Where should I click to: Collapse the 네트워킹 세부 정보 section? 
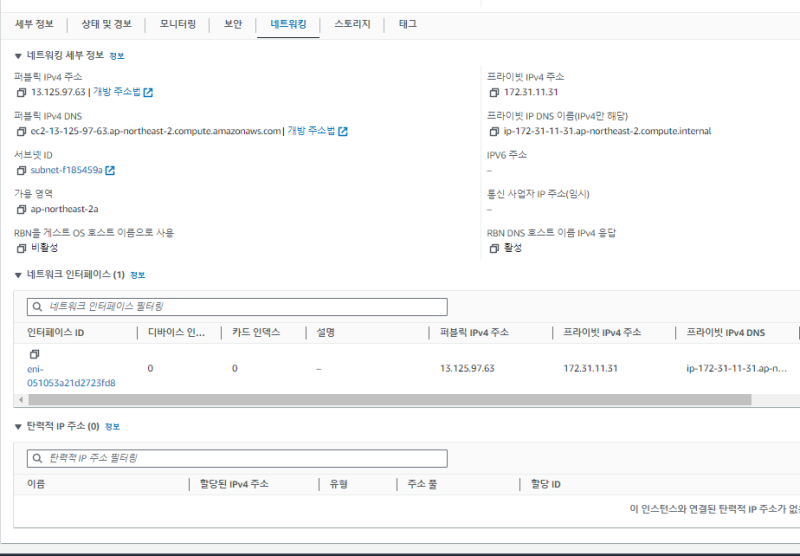18,56
